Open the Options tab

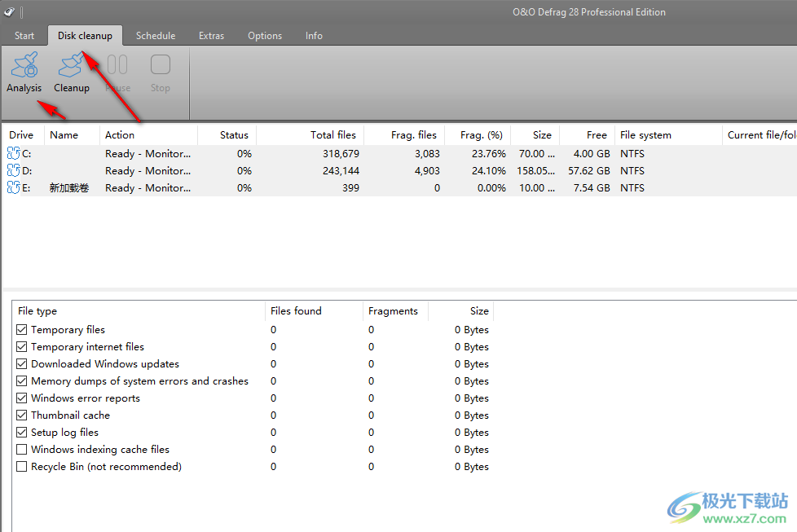point(265,36)
